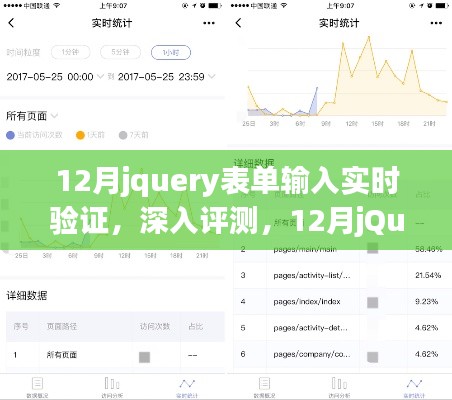Click 页面路径 column header on left table
The height and width of the screenshot is (400, 452).
(62, 326)
